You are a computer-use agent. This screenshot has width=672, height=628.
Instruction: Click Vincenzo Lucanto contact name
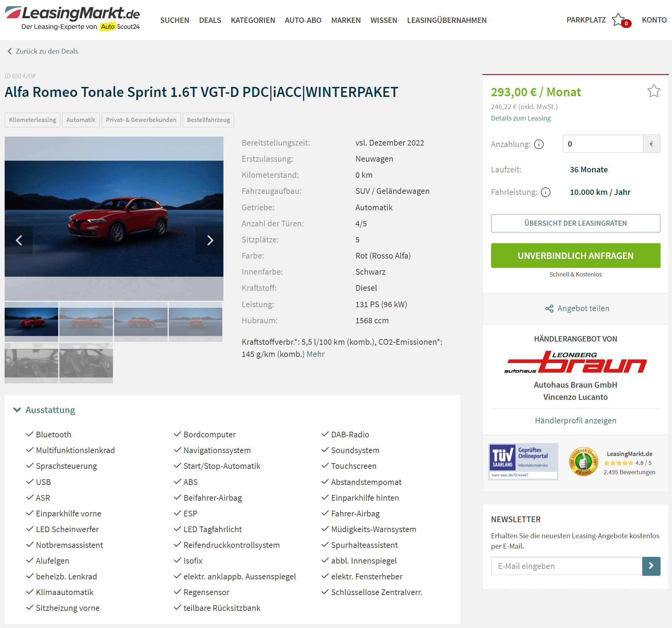coord(575,397)
